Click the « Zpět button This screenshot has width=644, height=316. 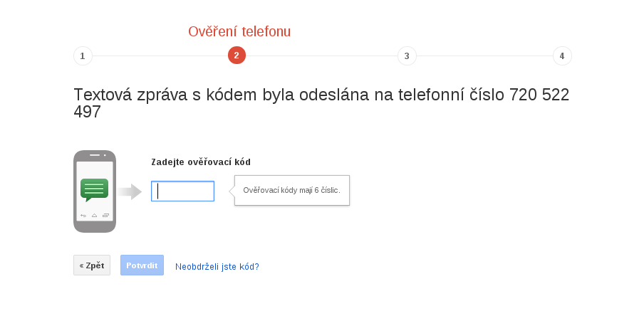92,265
